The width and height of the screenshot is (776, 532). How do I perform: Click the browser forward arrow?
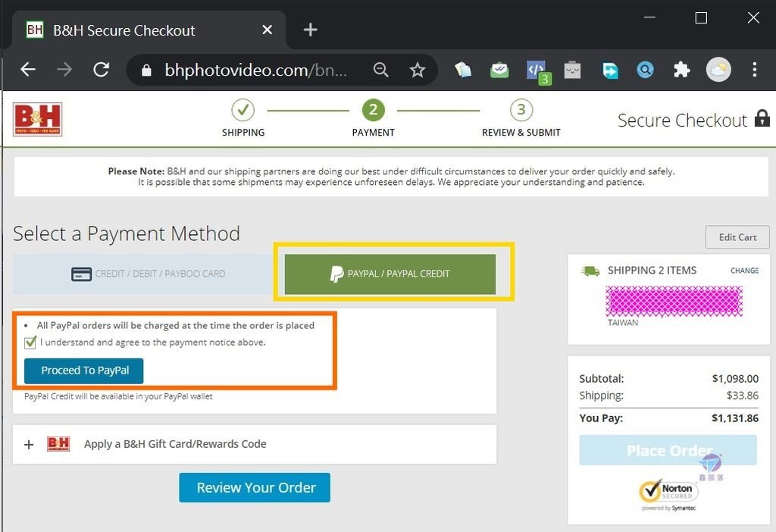tap(64, 70)
